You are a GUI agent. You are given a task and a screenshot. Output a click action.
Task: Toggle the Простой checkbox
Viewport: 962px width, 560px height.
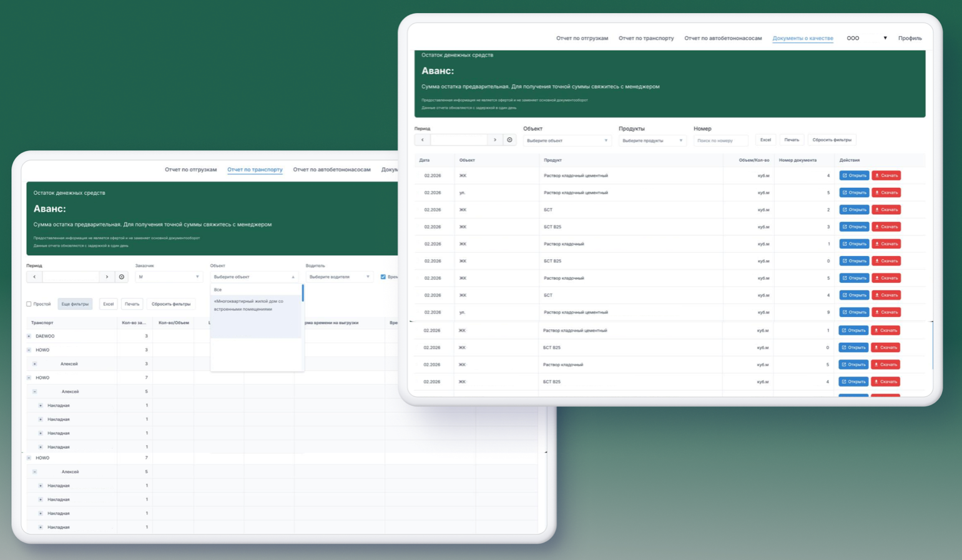pyautogui.click(x=29, y=304)
